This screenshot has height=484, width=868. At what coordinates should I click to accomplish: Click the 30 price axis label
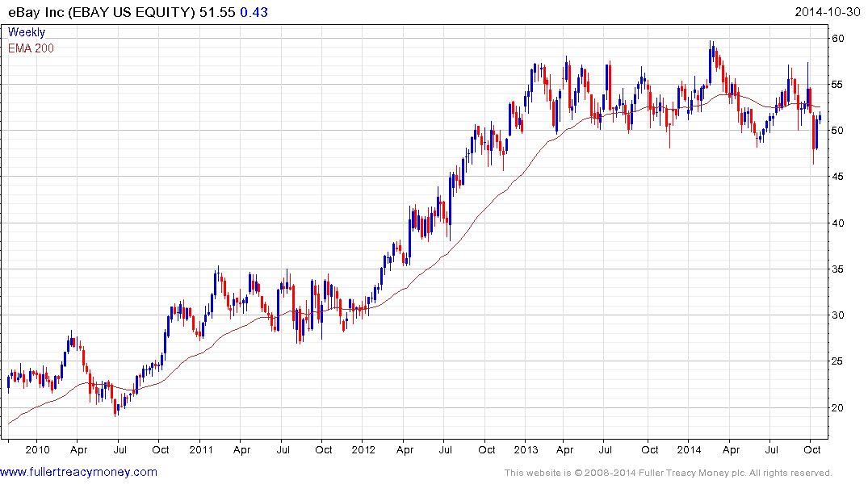837,315
